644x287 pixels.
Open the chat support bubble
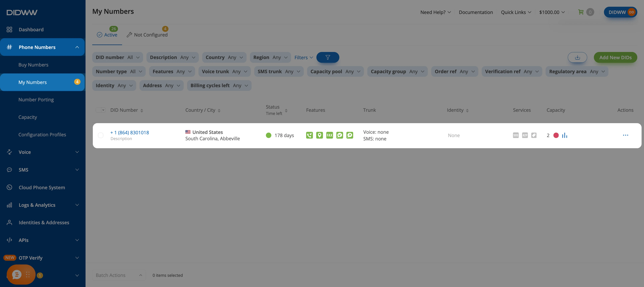(17, 274)
